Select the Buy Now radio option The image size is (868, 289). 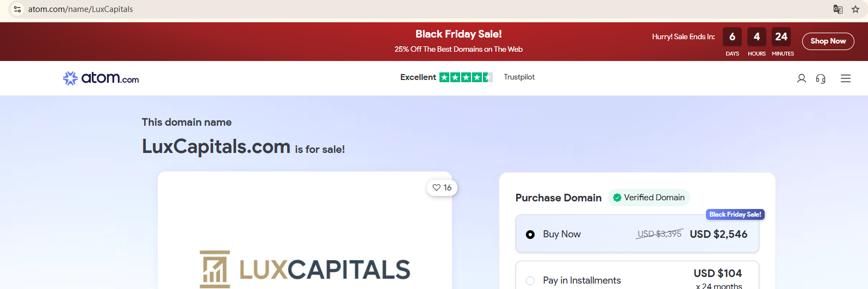coord(530,235)
